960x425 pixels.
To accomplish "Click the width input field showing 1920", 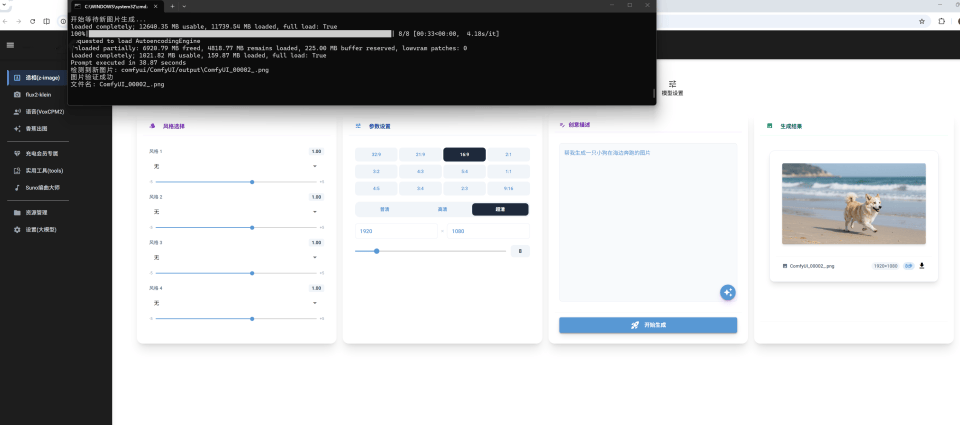I will [x=396, y=231].
